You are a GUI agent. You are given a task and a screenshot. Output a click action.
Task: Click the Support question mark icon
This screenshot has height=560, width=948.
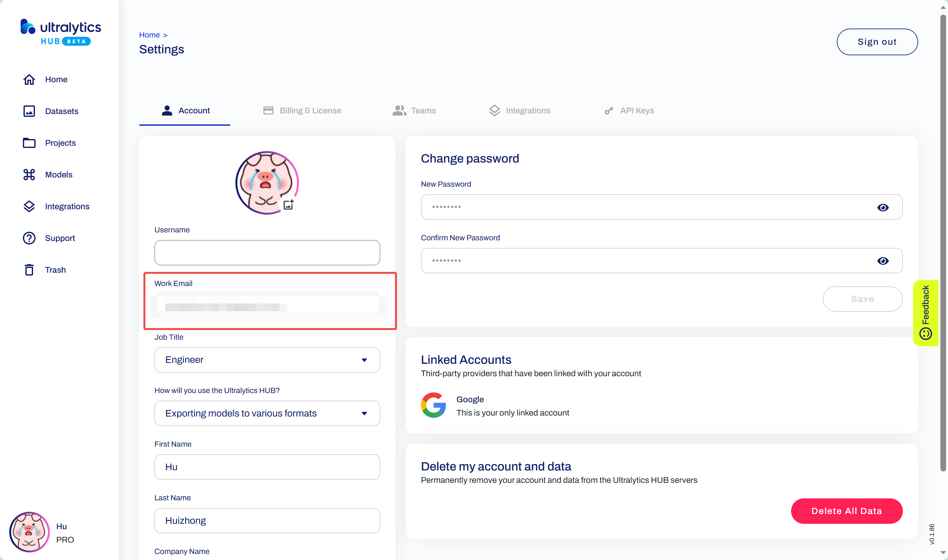click(29, 238)
